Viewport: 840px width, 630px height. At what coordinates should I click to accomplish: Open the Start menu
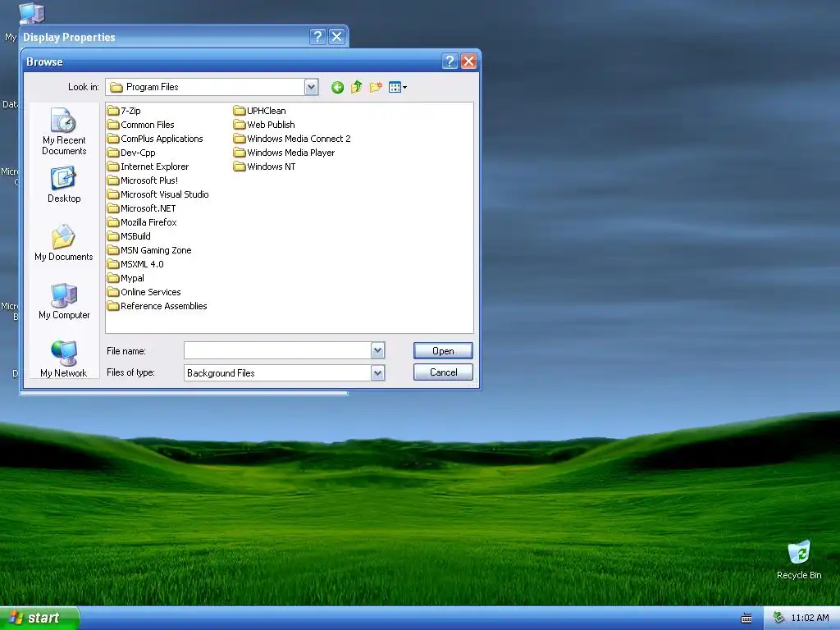coord(39,618)
